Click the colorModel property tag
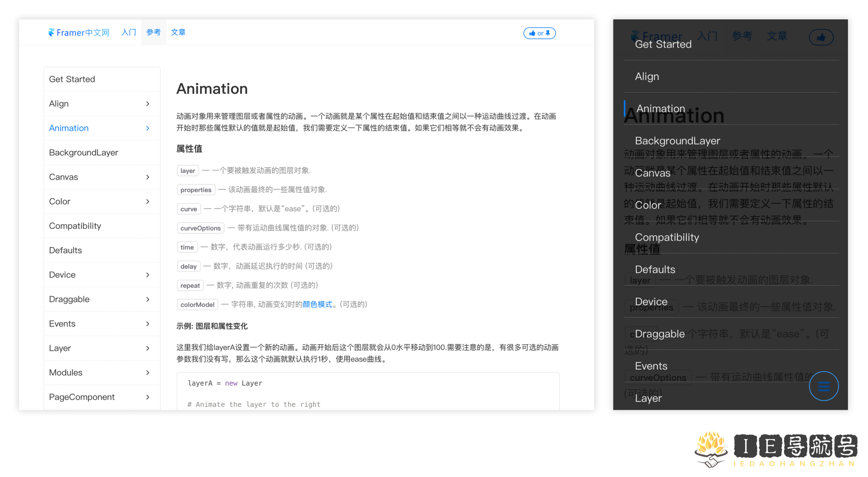 click(197, 304)
